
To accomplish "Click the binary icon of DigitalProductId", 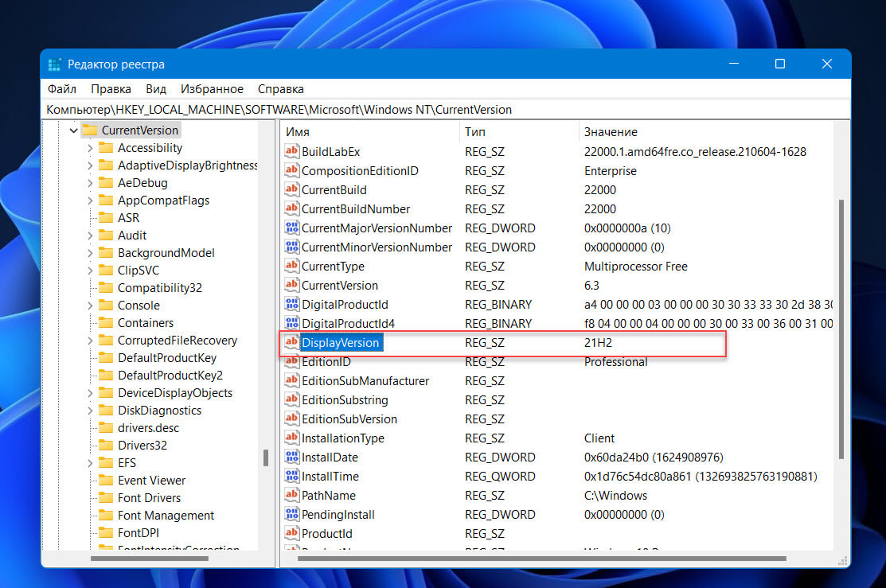I will (x=291, y=304).
